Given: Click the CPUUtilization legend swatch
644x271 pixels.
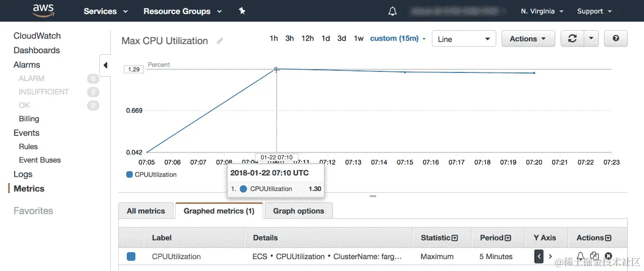Looking at the screenshot, I should point(129,174).
